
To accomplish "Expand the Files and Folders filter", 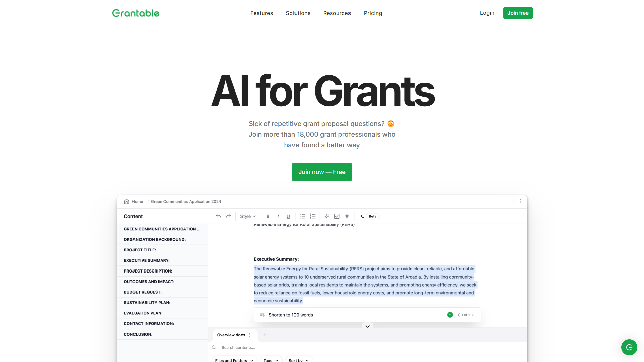I will point(234,360).
